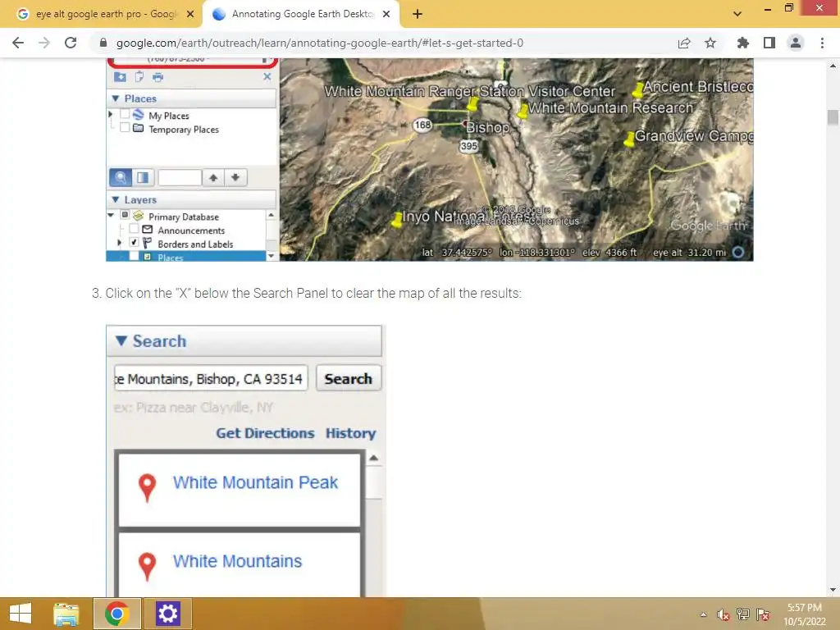Click the split-panel view icon in Places
The height and width of the screenshot is (630, 840).
(143, 177)
